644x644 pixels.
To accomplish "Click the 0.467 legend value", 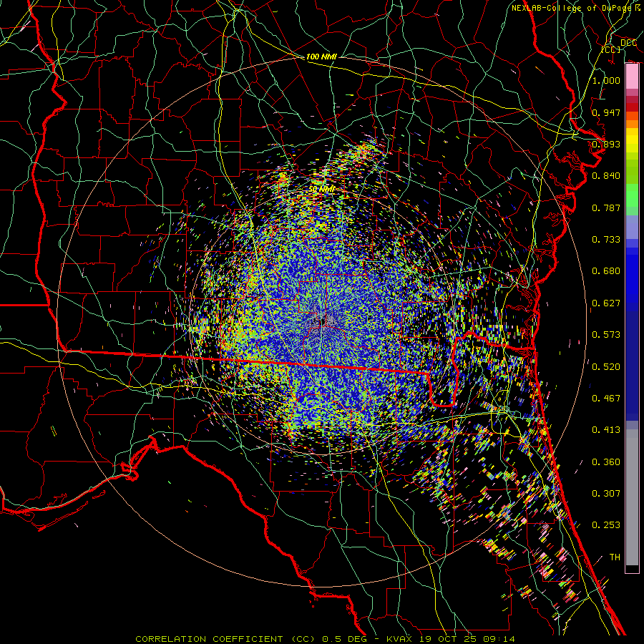I will click(606, 399).
